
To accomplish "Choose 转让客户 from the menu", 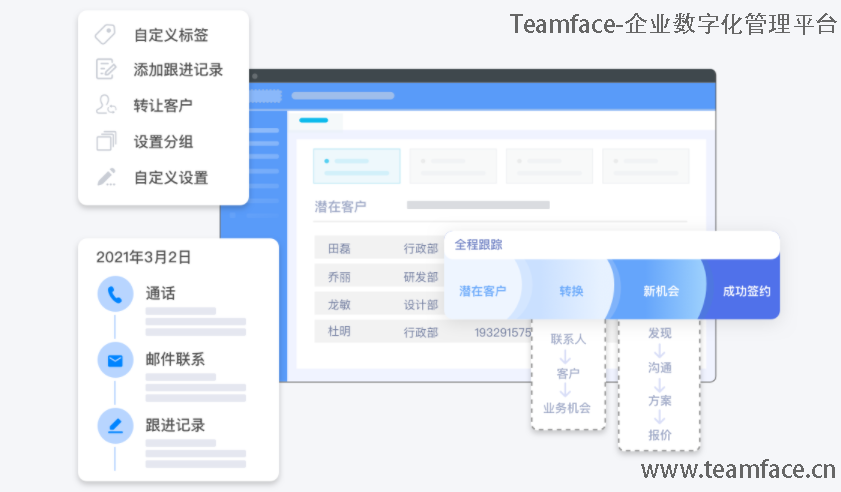I will (x=163, y=105).
